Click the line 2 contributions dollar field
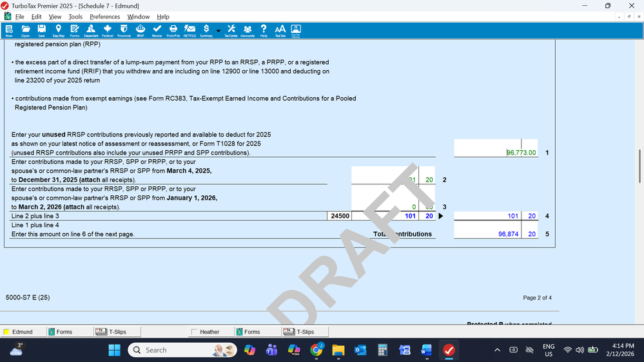Screen dimensions: 644x362 click(385, 175)
